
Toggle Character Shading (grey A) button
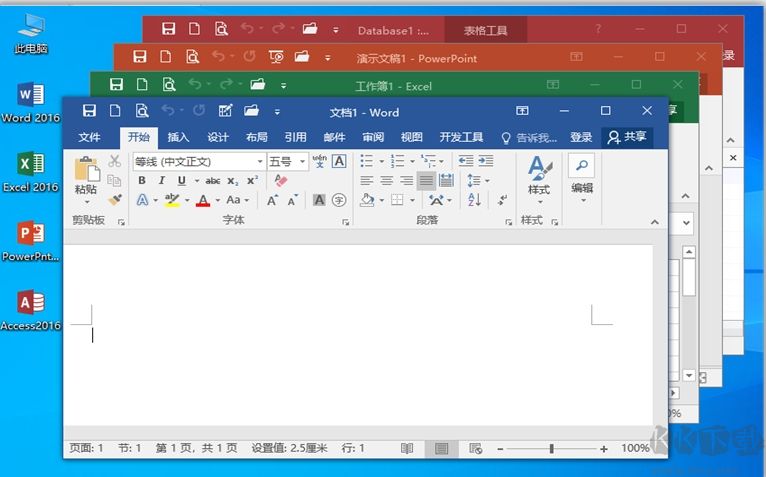coord(319,200)
